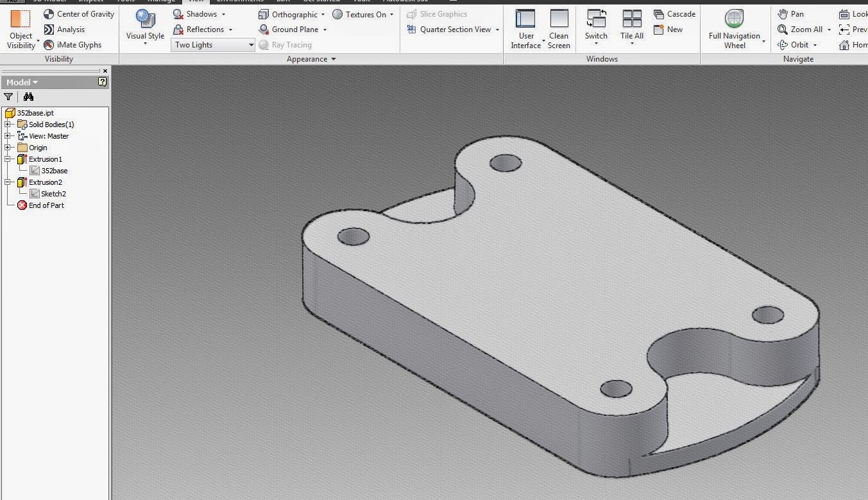Collapse the Extrusion1 node
The image size is (868, 500).
tap(8, 159)
